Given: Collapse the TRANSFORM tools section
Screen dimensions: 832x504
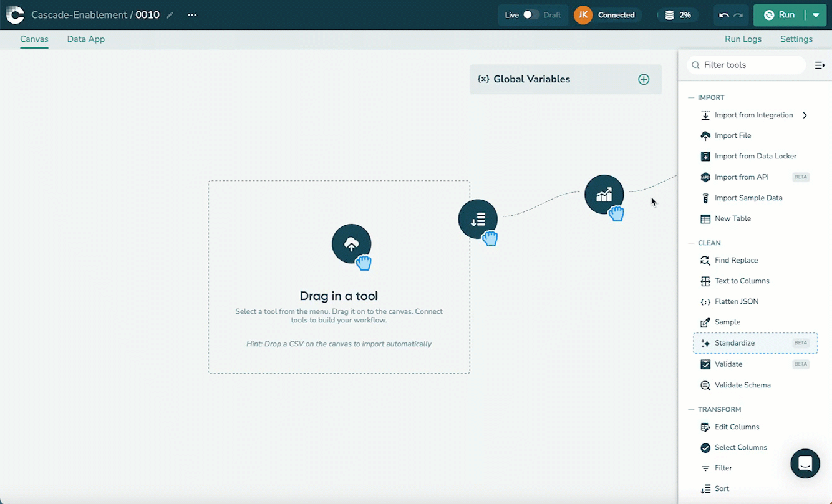Looking at the screenshot, I should 691,409.
